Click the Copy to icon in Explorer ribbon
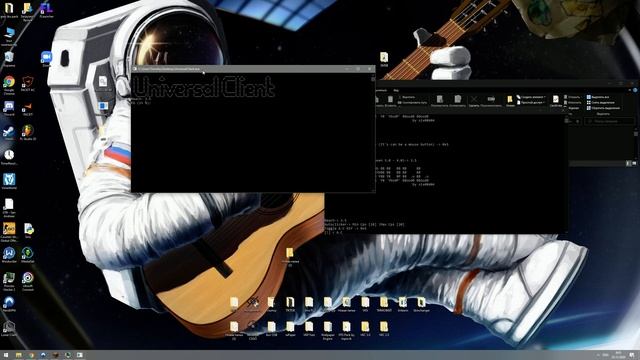 458,99
